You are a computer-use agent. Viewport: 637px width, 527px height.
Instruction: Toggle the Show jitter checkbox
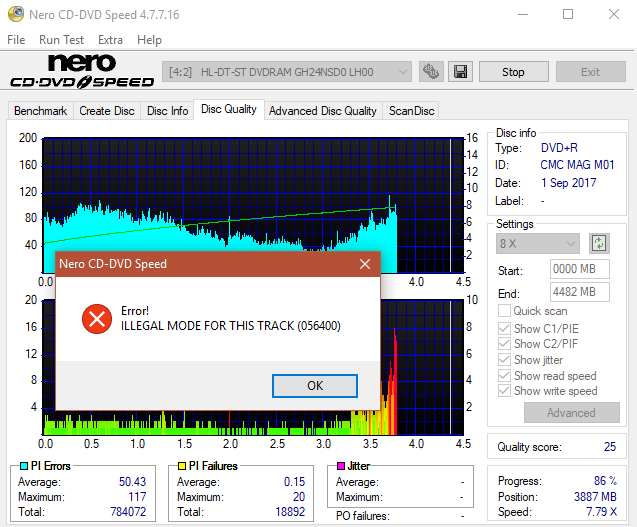(x=504, y=360)
